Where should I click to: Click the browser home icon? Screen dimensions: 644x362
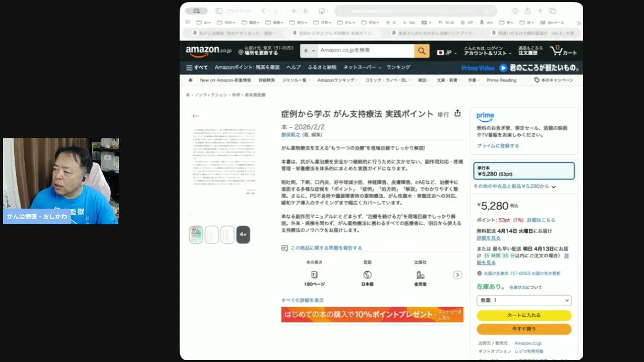(x=321, y=11)
